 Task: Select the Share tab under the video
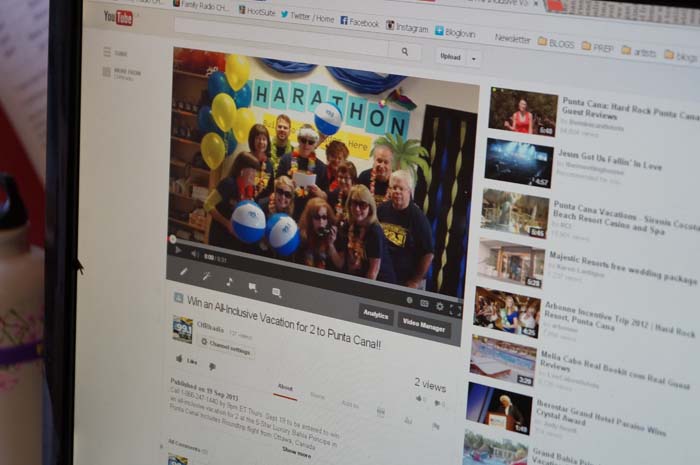click(317, 396)
